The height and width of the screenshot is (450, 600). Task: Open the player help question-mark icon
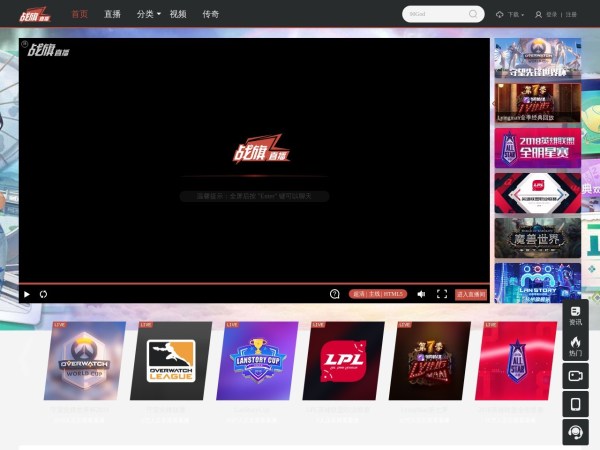point(335,294)
